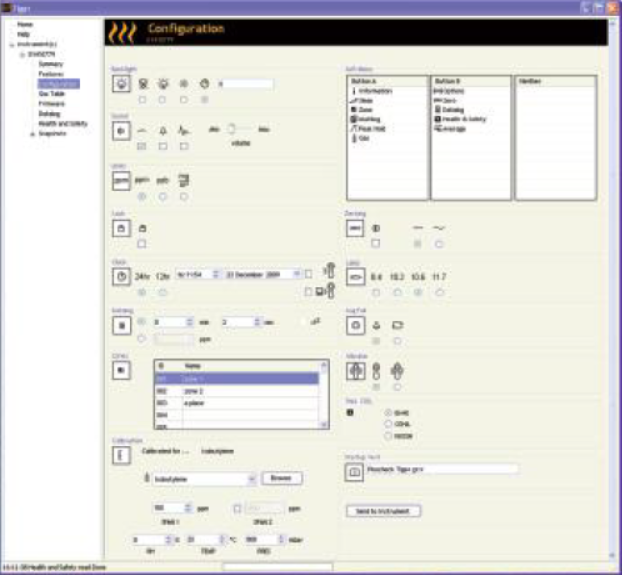Click the Zones section framed icon
This screenshot has height=575, width=622.
121,370
